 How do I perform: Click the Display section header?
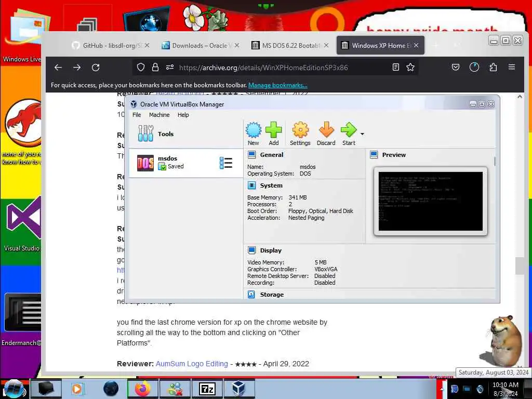(270, 250)
